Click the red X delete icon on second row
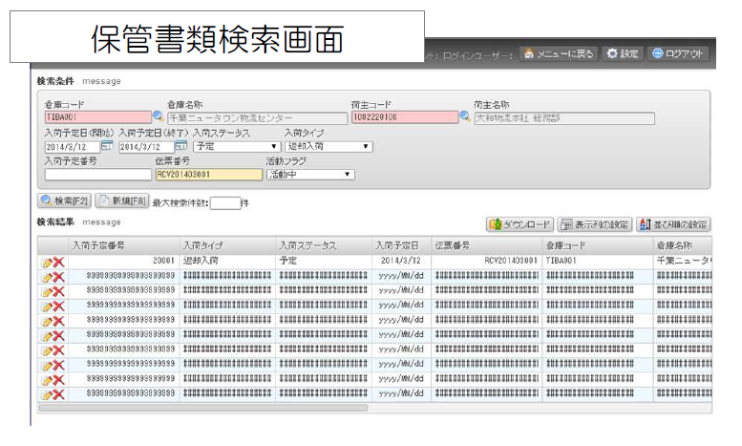The height and width of the screenshot is (446, 742). tap(58, 277)
